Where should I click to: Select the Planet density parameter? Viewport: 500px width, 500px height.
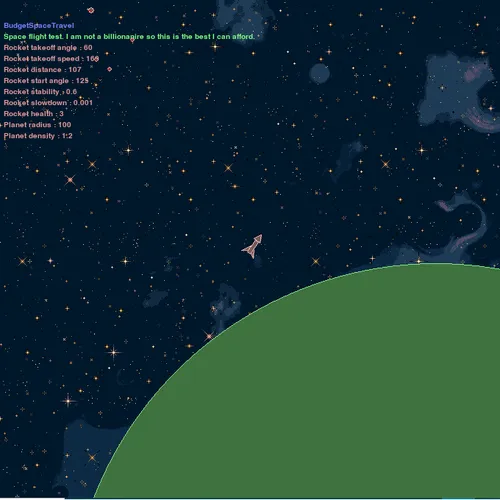click(x=38, y=136)
